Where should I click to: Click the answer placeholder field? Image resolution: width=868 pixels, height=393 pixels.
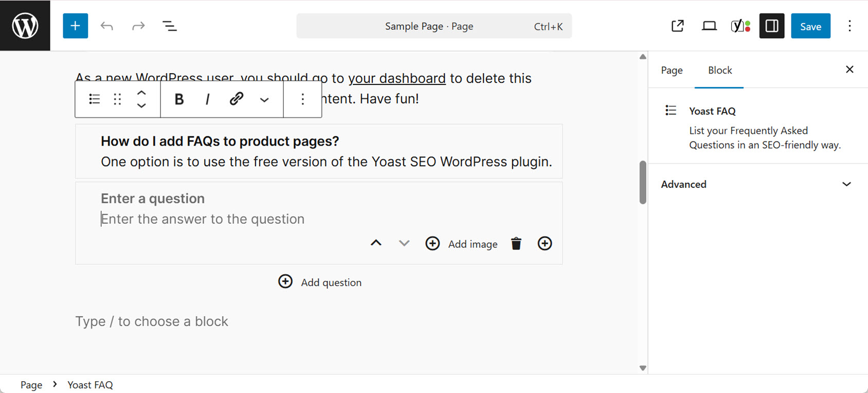tap(203, 219)
